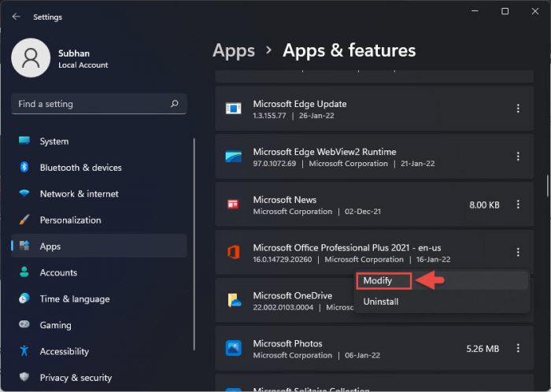This screenshot has height=392, width=551.
Task: Close the Settings window
Action: 535,11
